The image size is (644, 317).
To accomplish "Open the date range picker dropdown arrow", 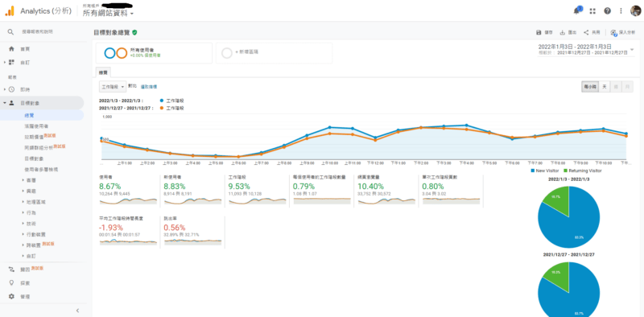I will [x=632, y=49].
